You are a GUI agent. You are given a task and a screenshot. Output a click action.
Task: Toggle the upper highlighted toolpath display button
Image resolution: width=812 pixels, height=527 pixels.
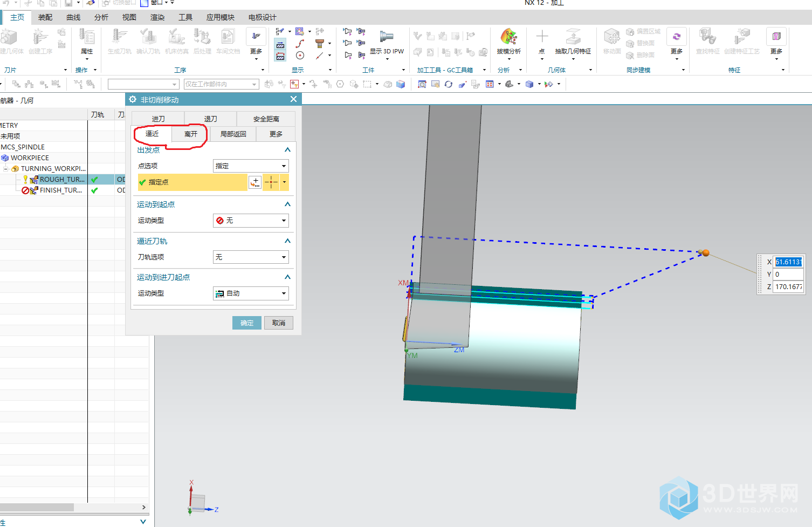tap(280, 45)
